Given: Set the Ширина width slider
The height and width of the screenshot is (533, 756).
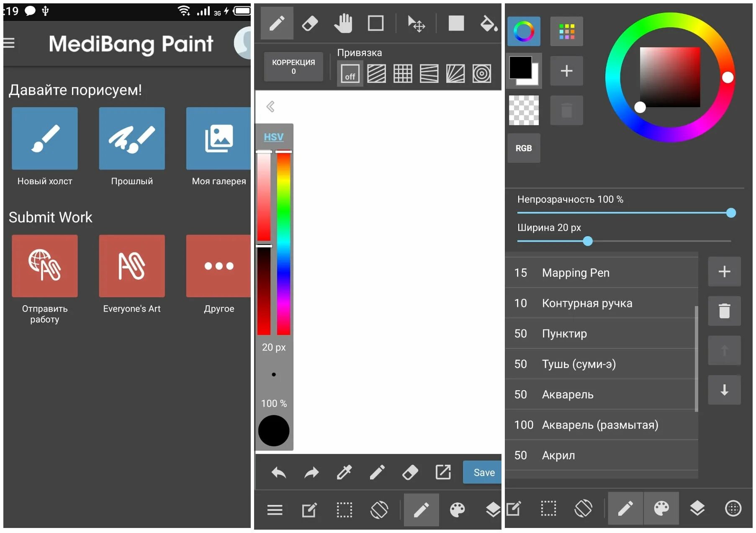Looking at the screenshot, I should click(624, 241).
